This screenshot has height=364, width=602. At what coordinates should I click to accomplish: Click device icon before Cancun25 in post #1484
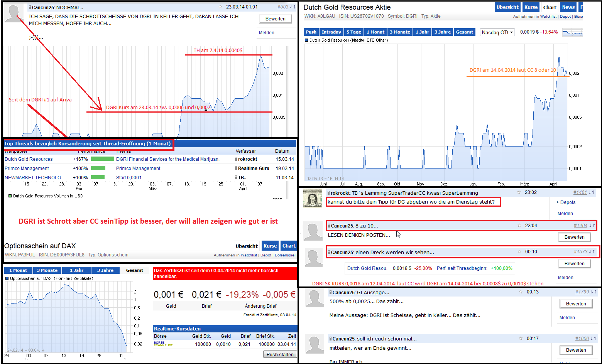pyautogui.click(x=329, y=226)
